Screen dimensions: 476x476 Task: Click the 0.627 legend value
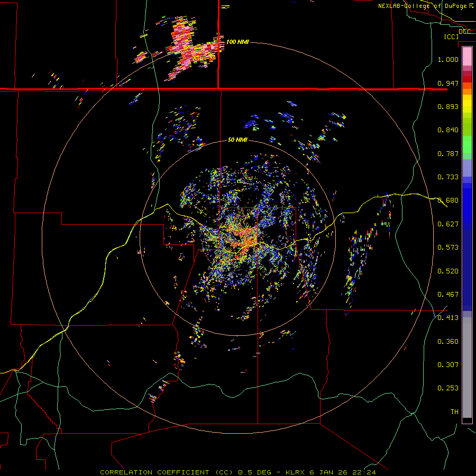click(448, 224)
